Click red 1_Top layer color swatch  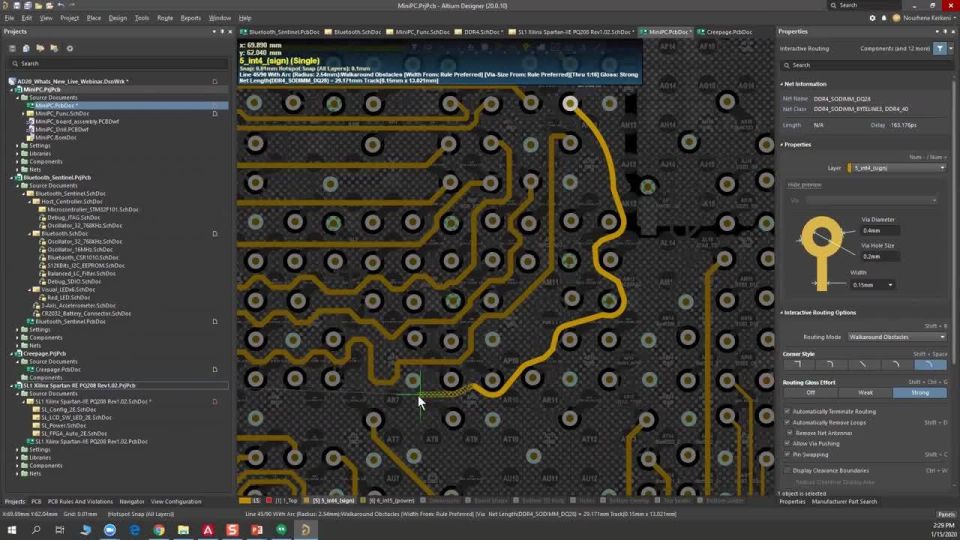(268, 501)
